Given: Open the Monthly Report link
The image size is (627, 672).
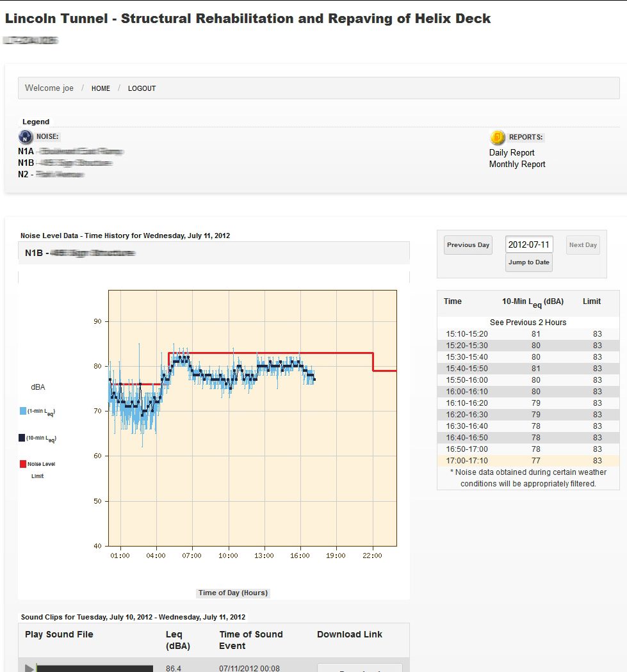Looking at the screenshot, I should pyautogui.click(x=517, y=164).
